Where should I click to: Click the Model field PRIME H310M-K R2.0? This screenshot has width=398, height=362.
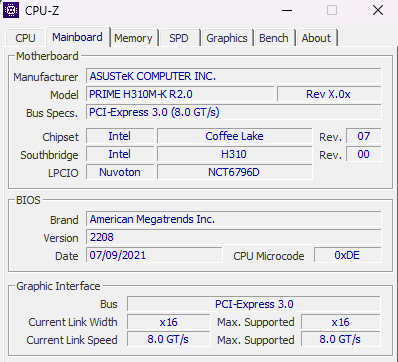(180, 94)
